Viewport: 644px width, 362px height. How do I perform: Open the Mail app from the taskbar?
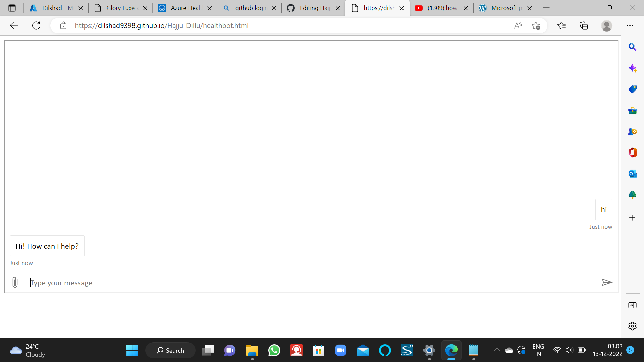point(363,350)
